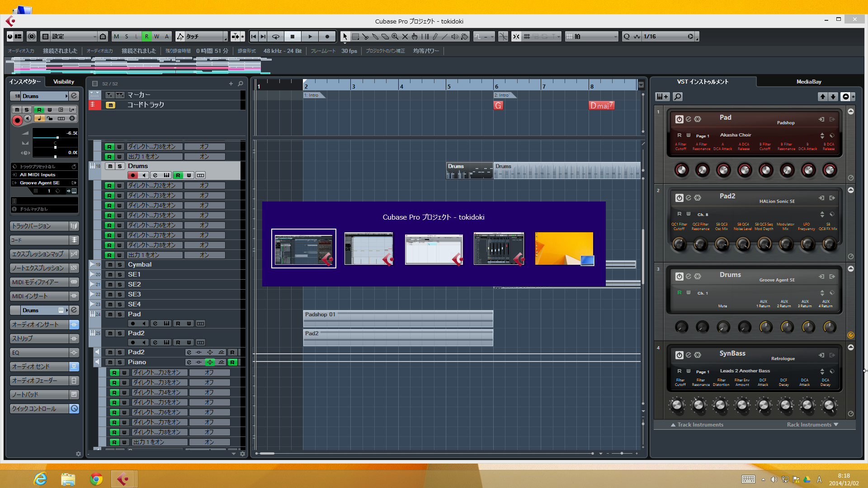This screenshot has height=488, width=868.
Task: Toggle global Write automation W button
Action: pos(156,37)
